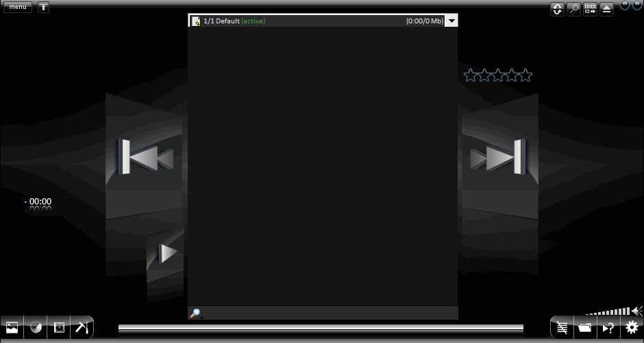Rate the track five stars
This screenshot has height=343, width=644.
click(525, 75)
